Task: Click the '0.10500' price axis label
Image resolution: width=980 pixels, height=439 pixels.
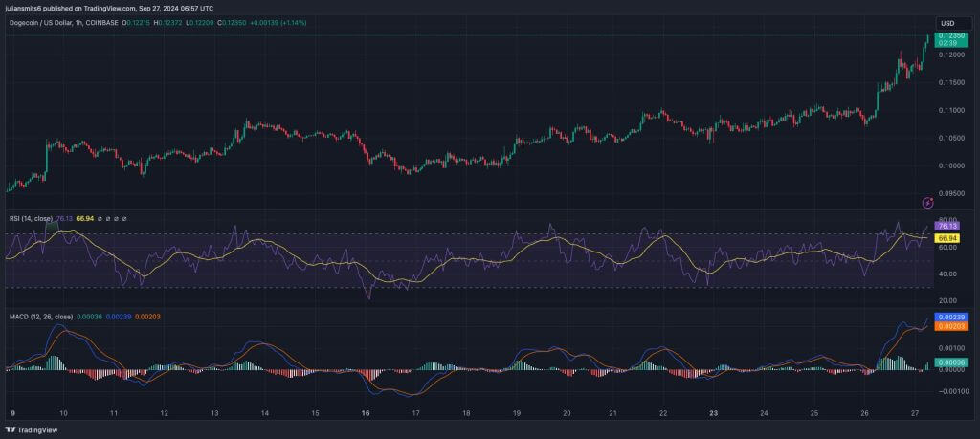Action: tap(950, 138)
